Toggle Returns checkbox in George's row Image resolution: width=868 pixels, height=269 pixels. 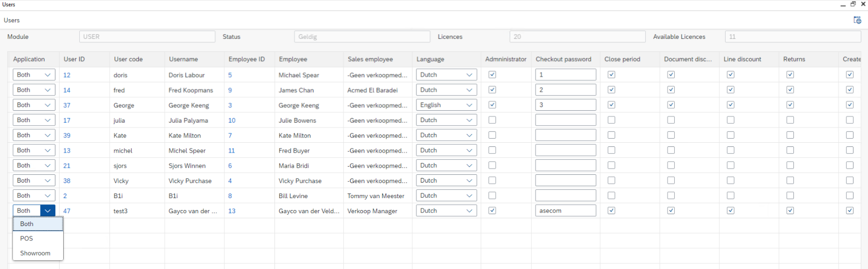pyautogui.click(x=790, y=105)
